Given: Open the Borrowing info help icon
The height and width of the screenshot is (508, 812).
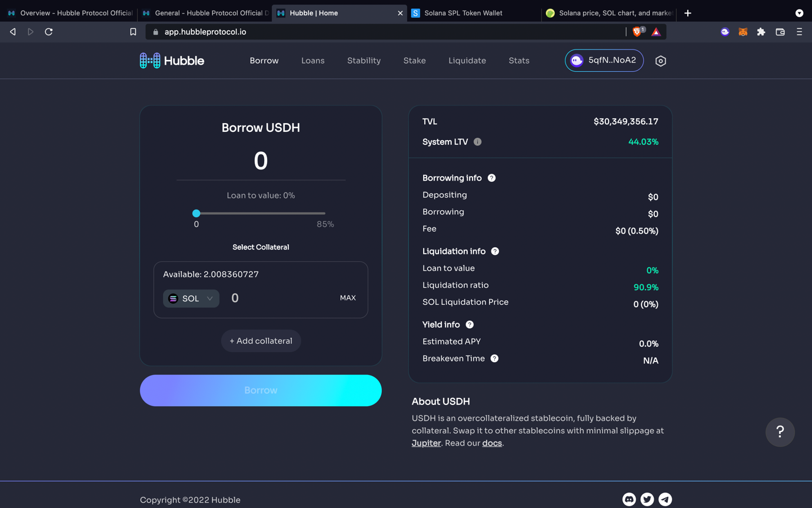Looking at the screenshot, I should click(491, 178).
